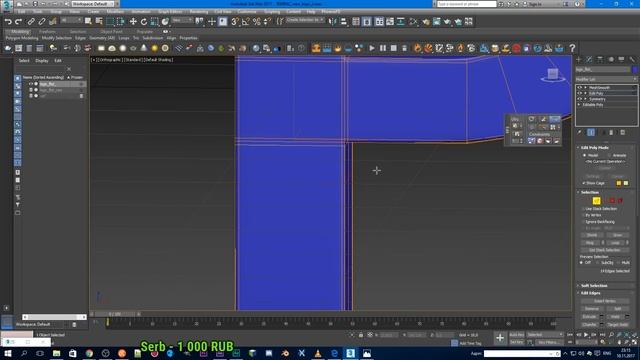Select Preview Selection Off radio button

click(582, 263)
